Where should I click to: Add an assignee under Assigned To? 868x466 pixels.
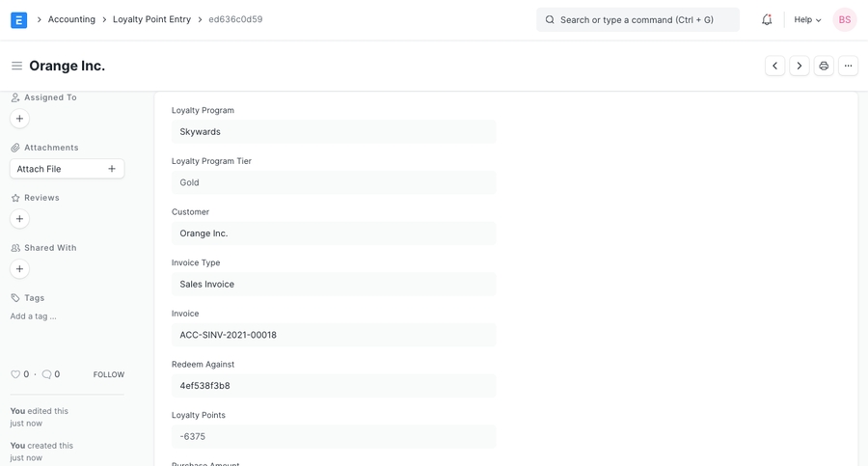pyautogui.click(x=19, y=119)
